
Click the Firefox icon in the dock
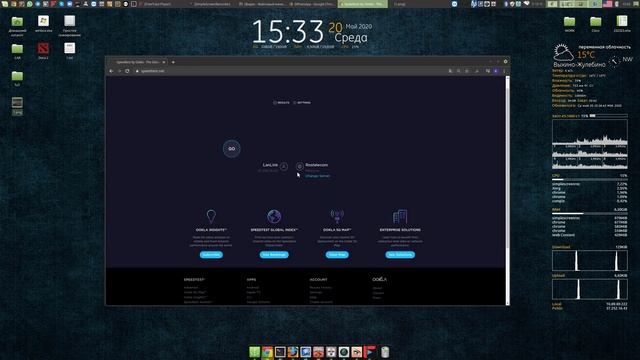[293, 352]
